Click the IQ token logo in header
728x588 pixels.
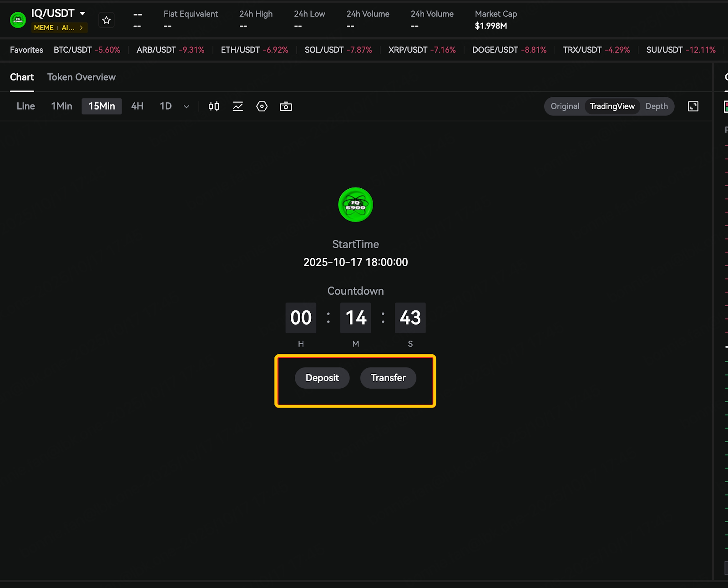(18, 20)
